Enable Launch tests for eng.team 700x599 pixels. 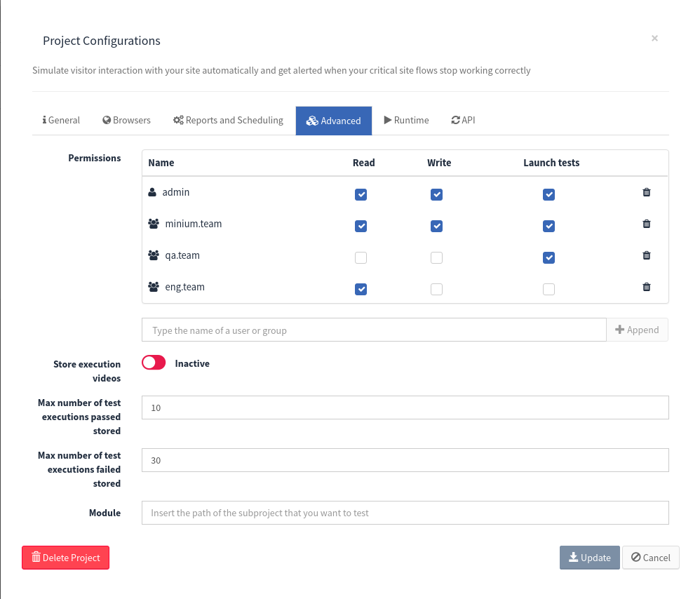(x=548, y=289)
